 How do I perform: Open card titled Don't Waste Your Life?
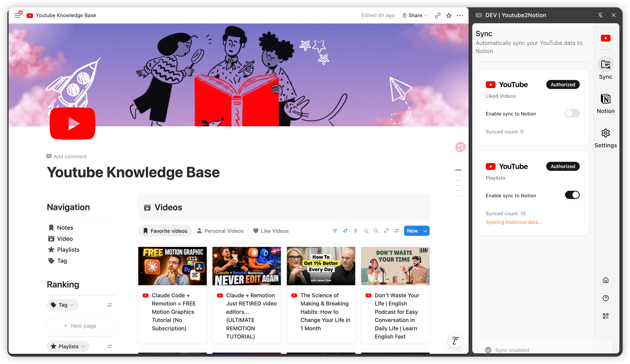point(397,316)
